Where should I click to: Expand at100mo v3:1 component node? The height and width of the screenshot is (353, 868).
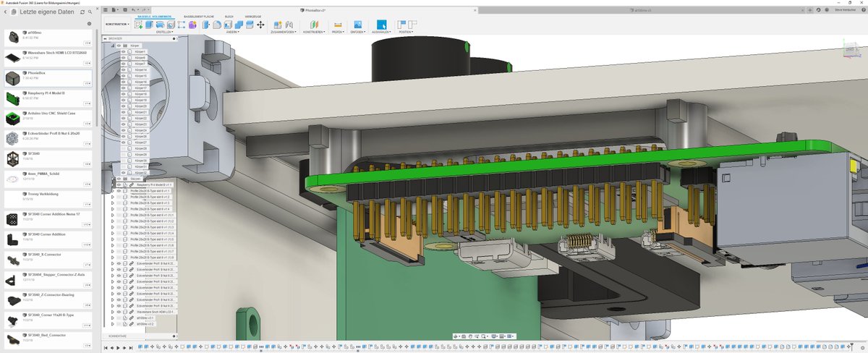[113, 318]
